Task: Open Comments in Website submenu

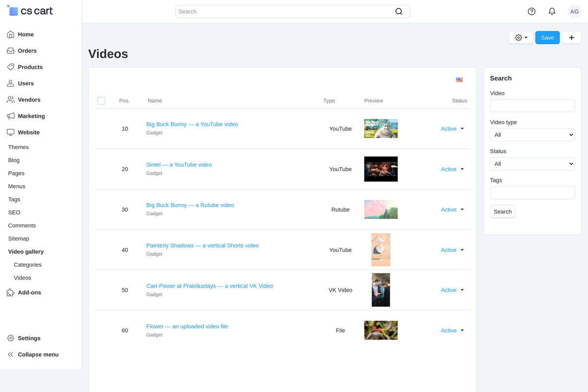Action: [x=22, y=225]
